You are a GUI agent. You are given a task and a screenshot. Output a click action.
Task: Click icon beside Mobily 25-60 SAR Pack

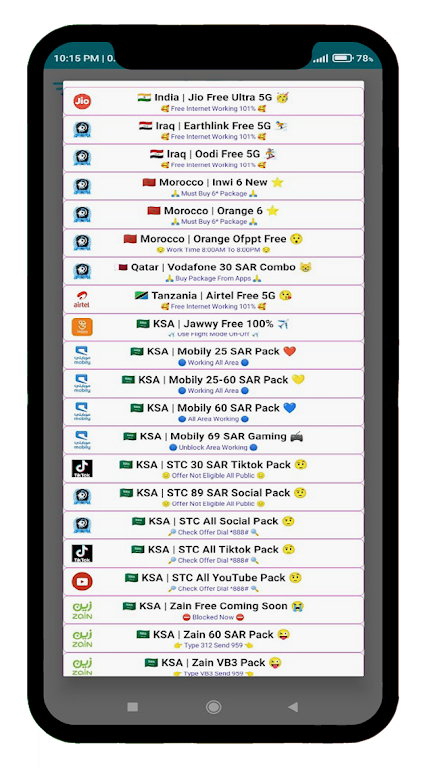click(x=82, y=384)
